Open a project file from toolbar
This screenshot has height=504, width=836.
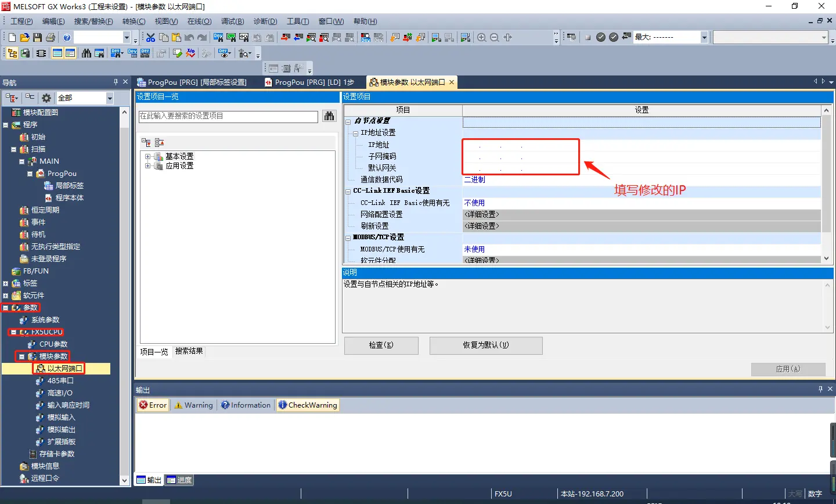click(x=24, y=37)
